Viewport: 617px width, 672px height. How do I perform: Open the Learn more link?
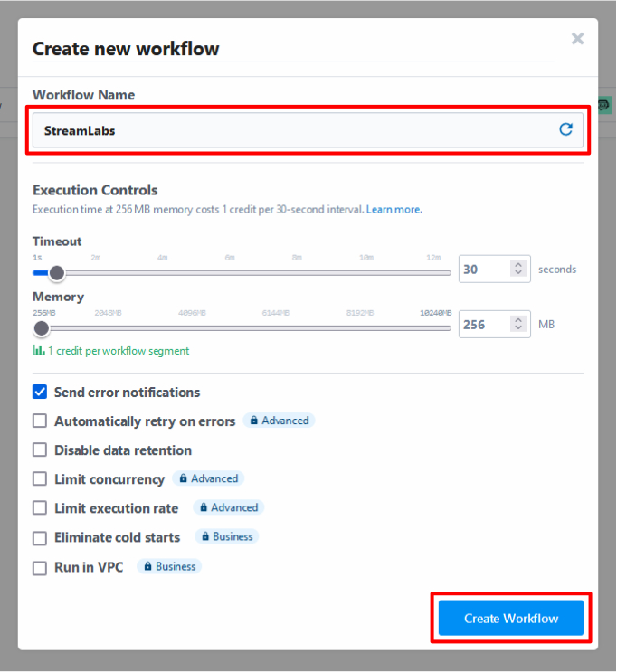394,210
